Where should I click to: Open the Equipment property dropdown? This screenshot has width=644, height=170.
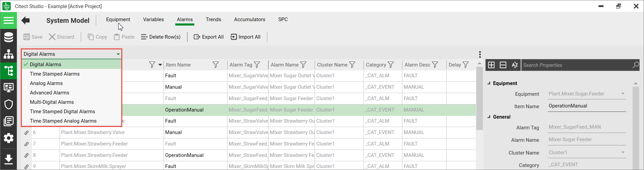623,94
